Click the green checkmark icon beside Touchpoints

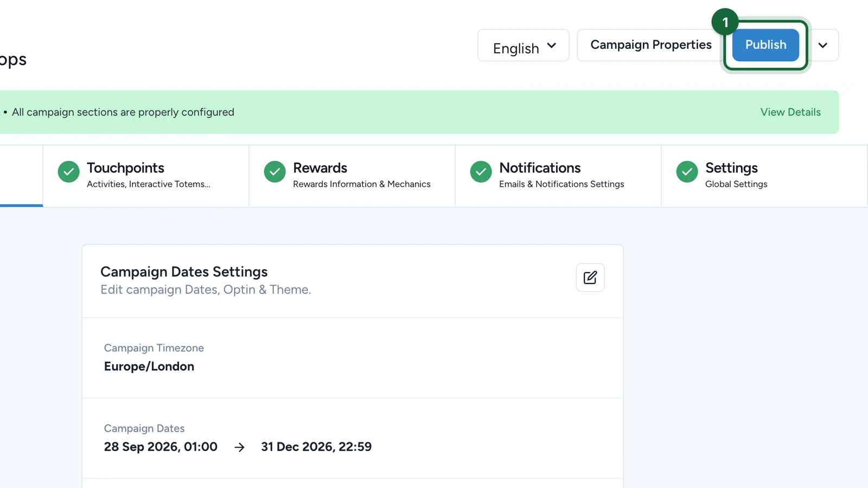point(69,172)
